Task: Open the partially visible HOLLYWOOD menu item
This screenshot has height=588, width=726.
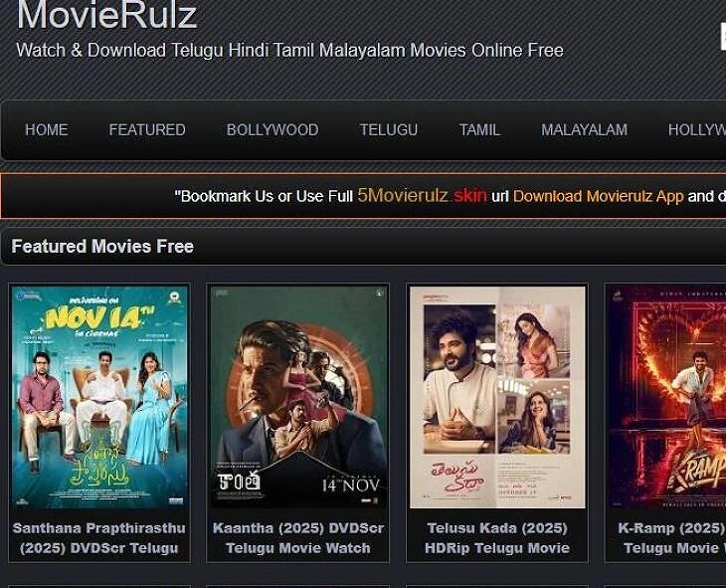Action: point(697,129)
